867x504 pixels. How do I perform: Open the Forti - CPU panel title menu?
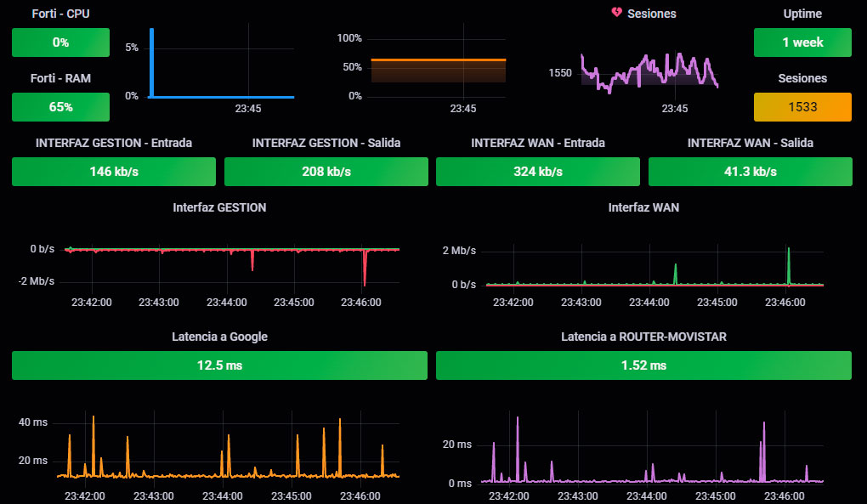(60, 14)
